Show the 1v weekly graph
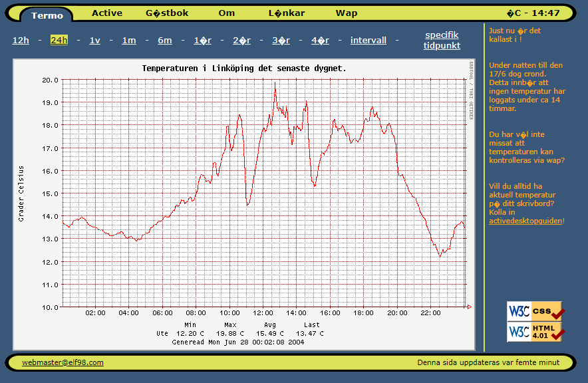 [x=94, y=41]
